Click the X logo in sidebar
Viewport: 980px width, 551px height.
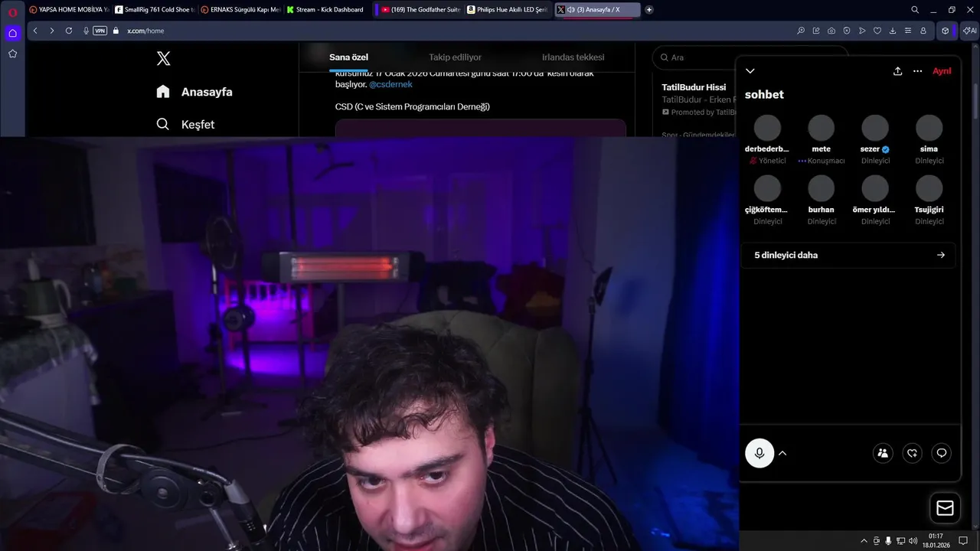163,58
